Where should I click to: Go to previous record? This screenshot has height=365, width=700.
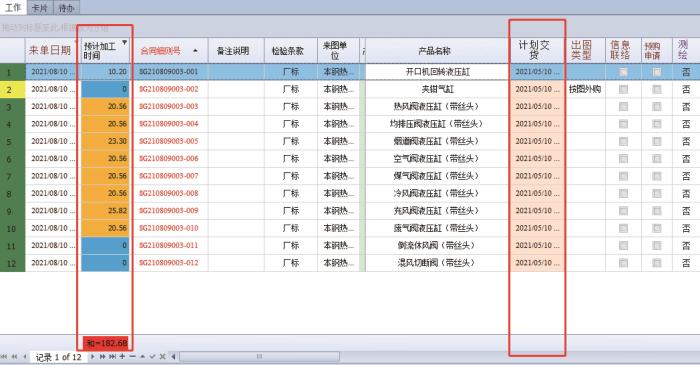pos(25,357)
